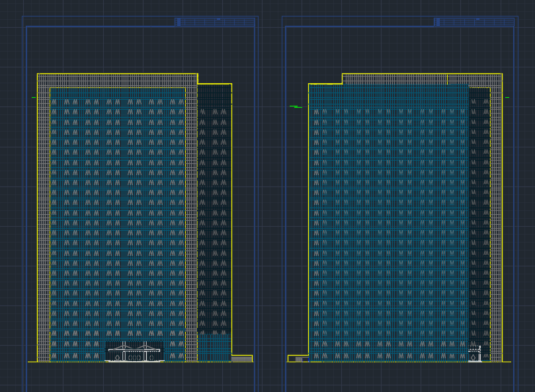Select the gray hatched step at left elevation's base
Viewport: 535px width, 392px height.
point(241,358)
